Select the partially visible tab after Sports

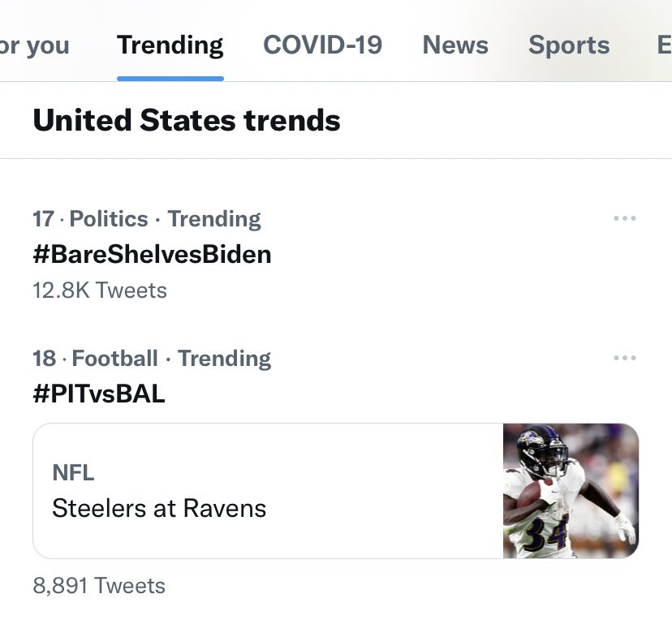[x=663, y=45]
